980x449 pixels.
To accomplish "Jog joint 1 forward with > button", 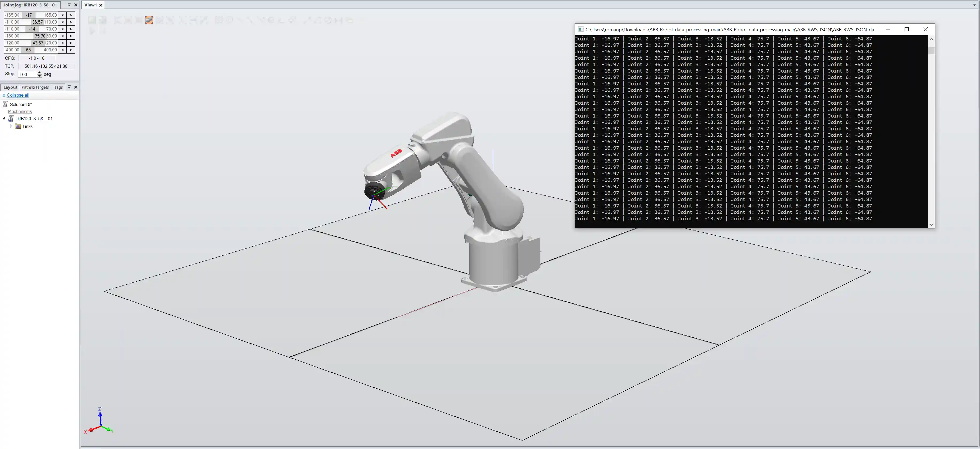I will coord(71,15).
